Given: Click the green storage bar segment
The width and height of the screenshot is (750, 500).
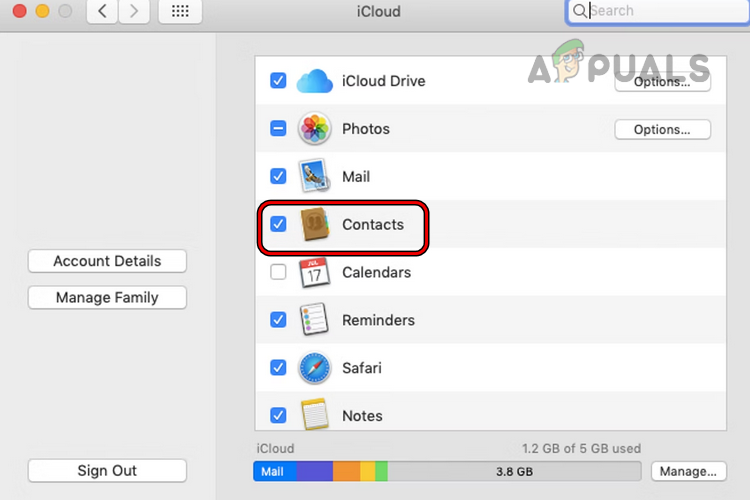Looking at the screenshot, I should pos(381,472).
